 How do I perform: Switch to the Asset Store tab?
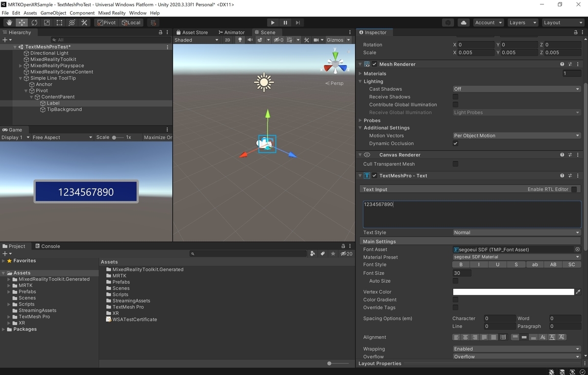click(192, 32)
